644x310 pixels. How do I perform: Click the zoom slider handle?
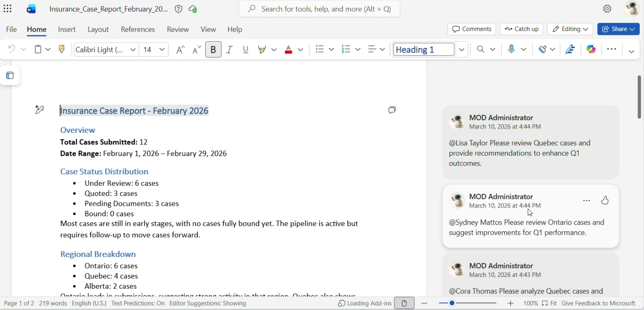[452, 304]
